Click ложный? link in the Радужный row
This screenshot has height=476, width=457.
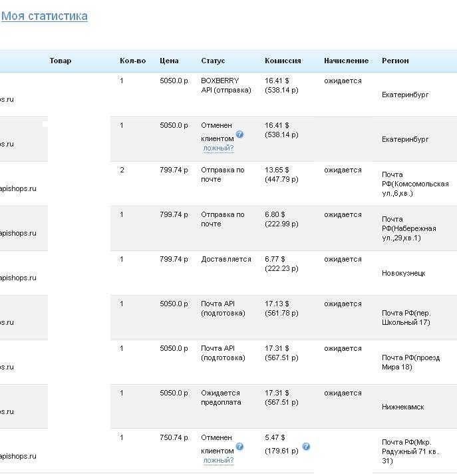(x=218, y=461)
